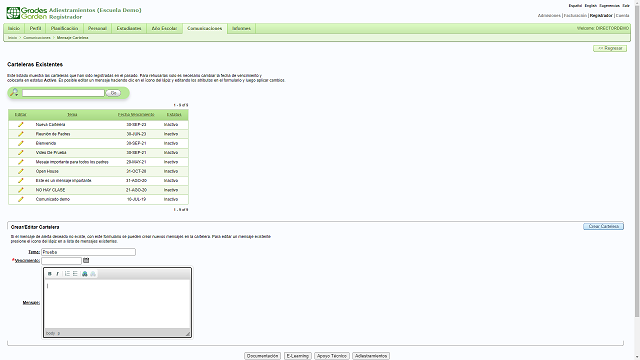Screen dimensions: 640x360
Task: Select the NO HAY CLASE row text
Action: pos(50,190)
